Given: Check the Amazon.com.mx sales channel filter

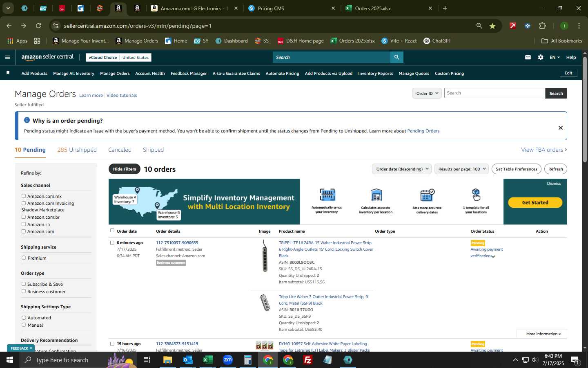Looking at the screenshot, I should click(24, 196).
